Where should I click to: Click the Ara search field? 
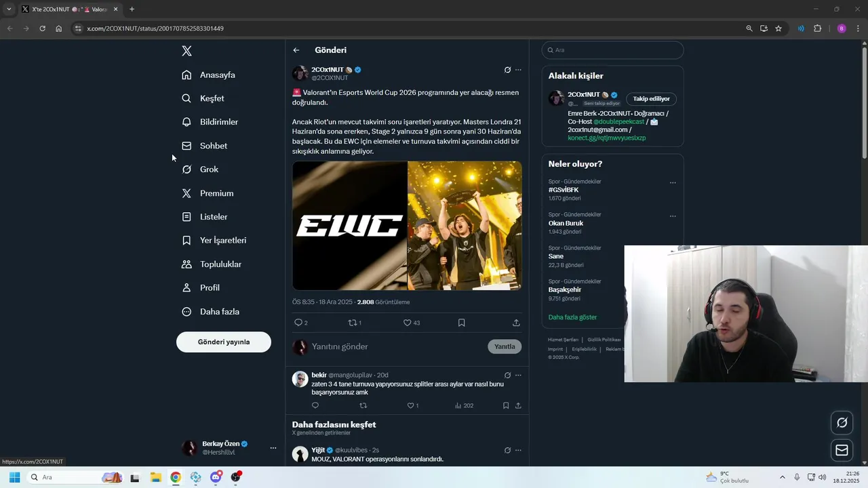point(612,50)
